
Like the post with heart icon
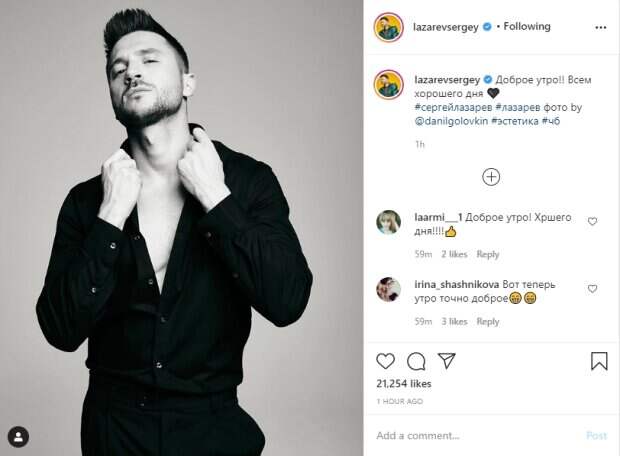386,360
